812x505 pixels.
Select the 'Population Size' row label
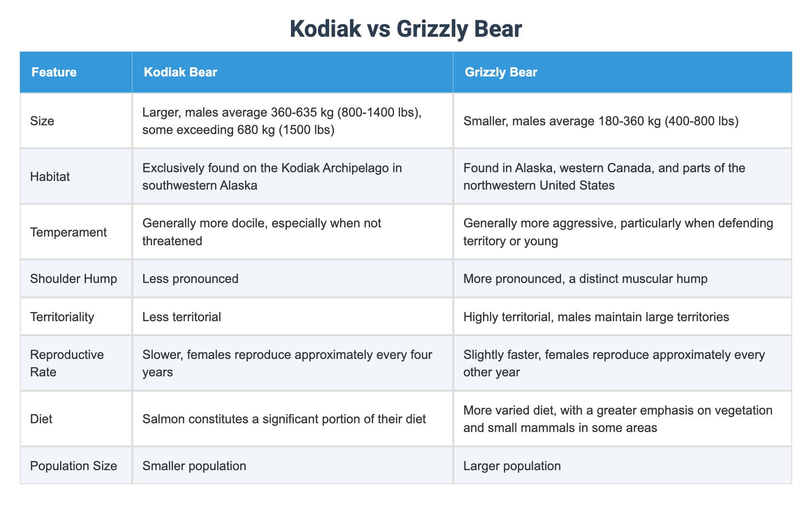click(x=73, y=466)
